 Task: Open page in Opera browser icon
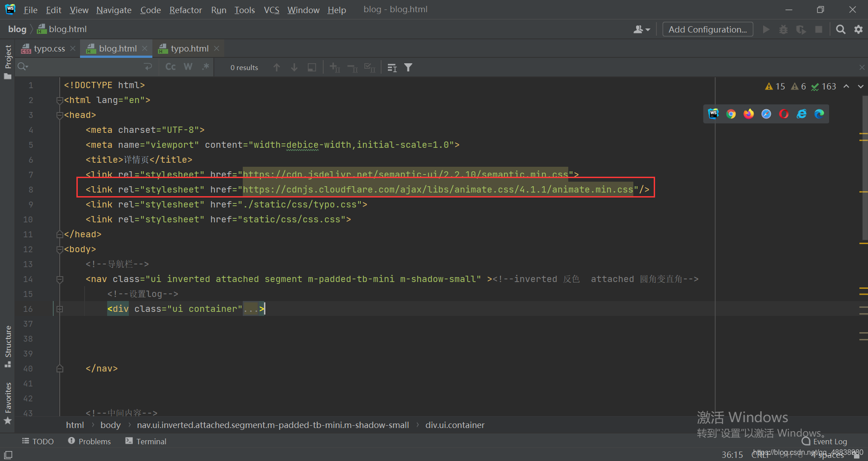click(784, 114)
